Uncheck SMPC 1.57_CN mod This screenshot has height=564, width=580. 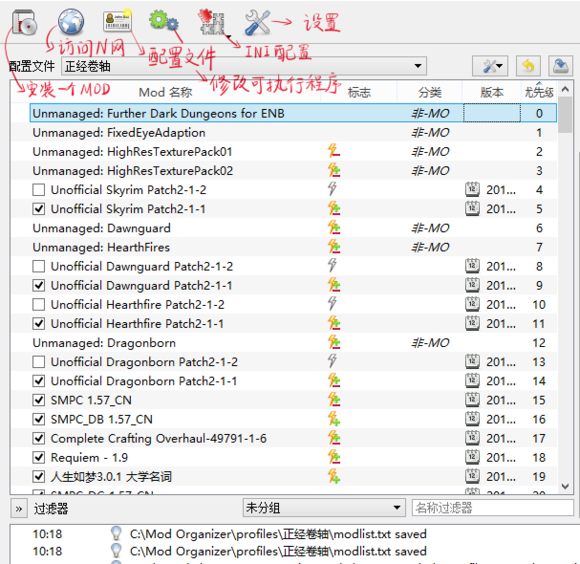coord(38,400)
